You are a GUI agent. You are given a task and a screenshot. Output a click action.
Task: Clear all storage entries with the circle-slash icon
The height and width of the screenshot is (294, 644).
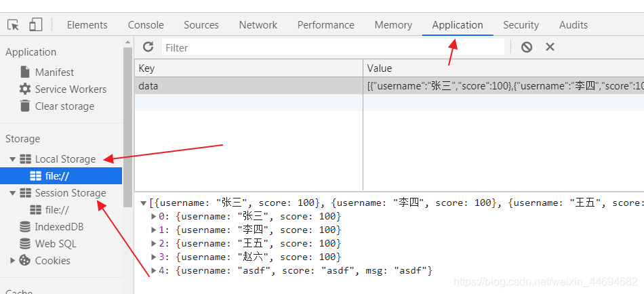527,47
